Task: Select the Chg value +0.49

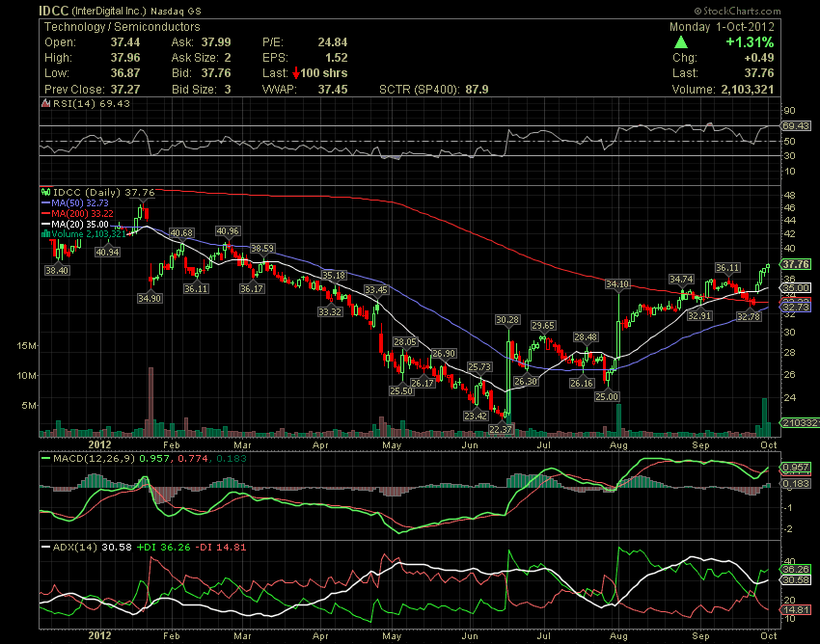Action: [x=759, y=58]
